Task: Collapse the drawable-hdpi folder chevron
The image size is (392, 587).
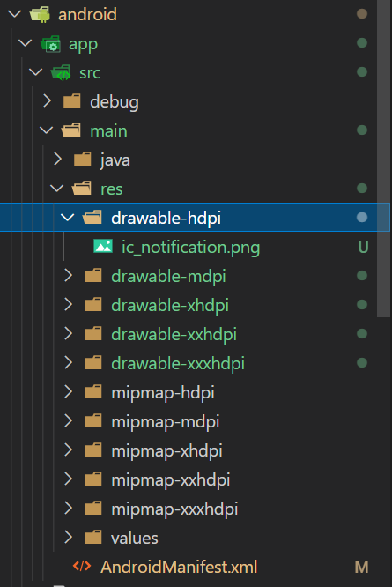Action: (67, 217)
